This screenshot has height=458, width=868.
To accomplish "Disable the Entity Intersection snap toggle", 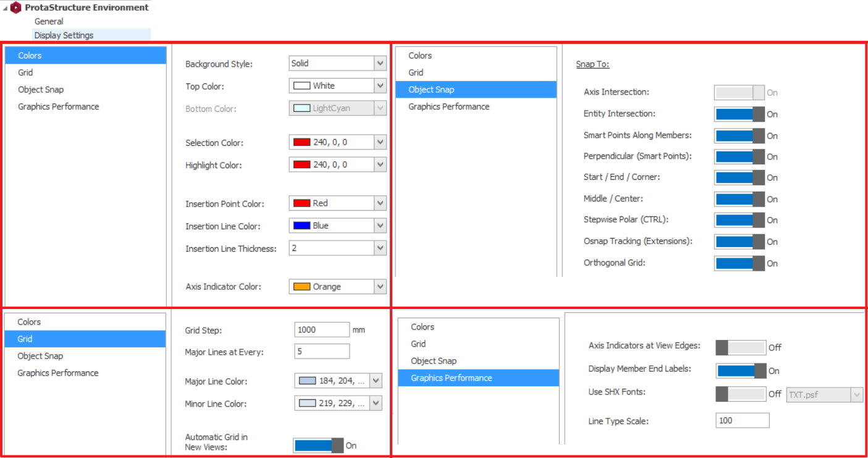I will pyautogui.click(x=739, y=114).
